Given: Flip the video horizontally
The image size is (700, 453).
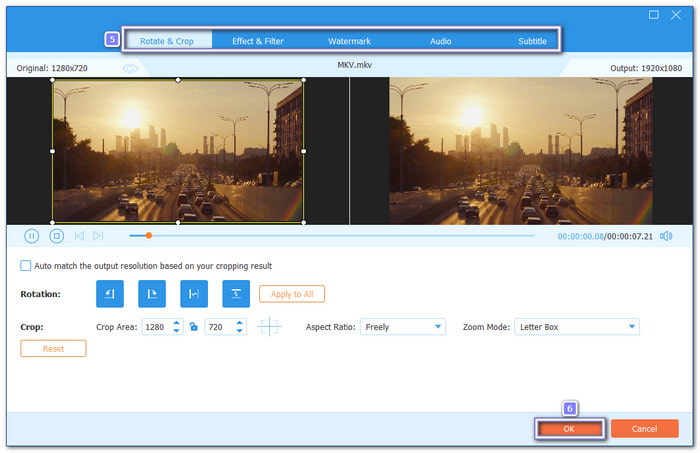Looking at the screenshot, I should pyautogui.click(x=194, y=293).
